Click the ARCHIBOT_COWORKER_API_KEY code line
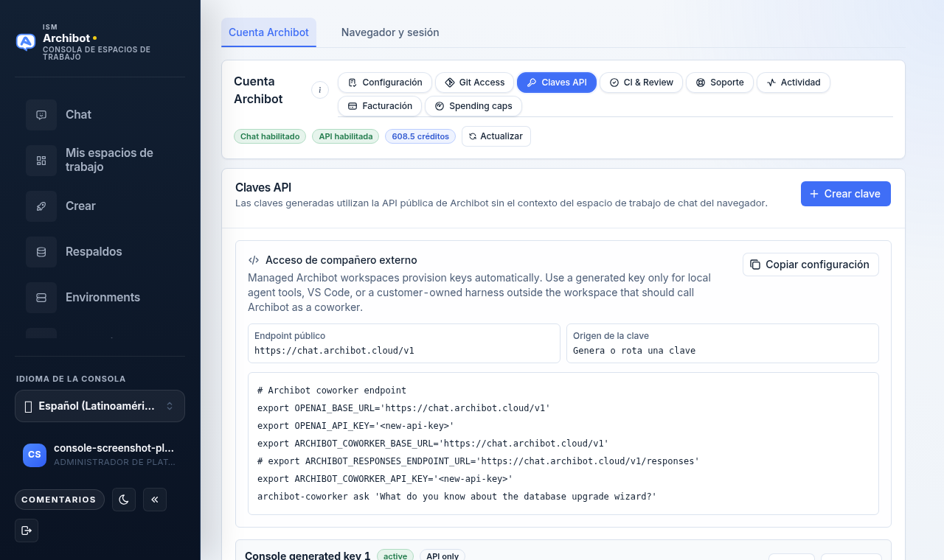 click(x=385, y=478)
